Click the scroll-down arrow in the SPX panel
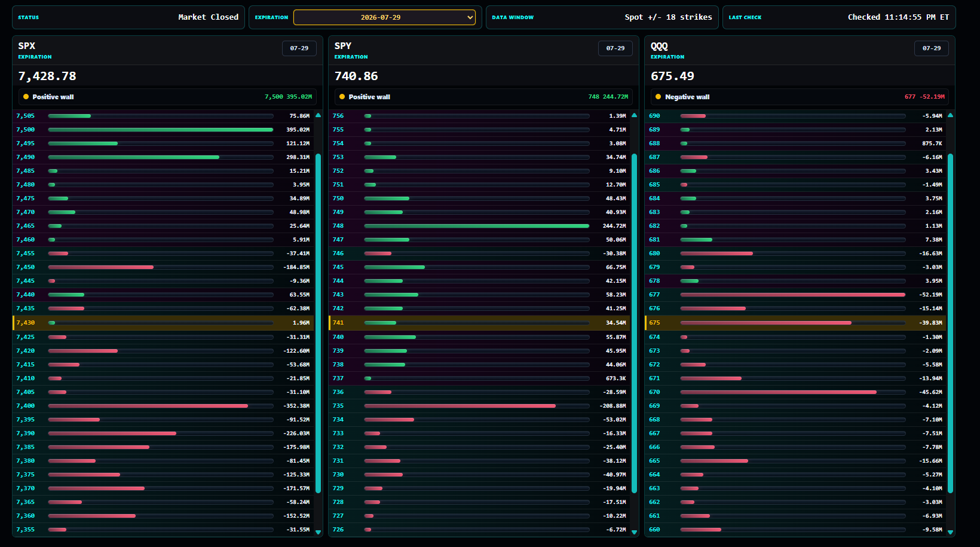Screen dimensions: 980x547 point(318,531)
